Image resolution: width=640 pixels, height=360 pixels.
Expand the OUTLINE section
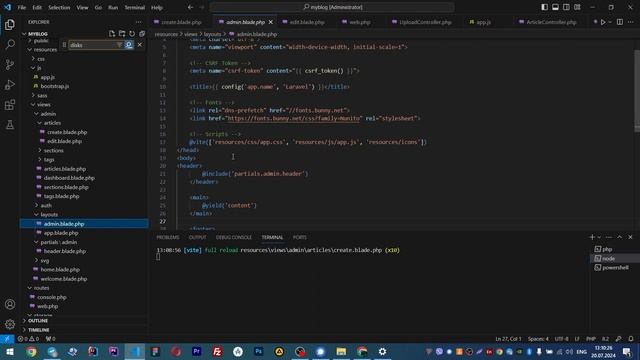[x=84, y=321]
